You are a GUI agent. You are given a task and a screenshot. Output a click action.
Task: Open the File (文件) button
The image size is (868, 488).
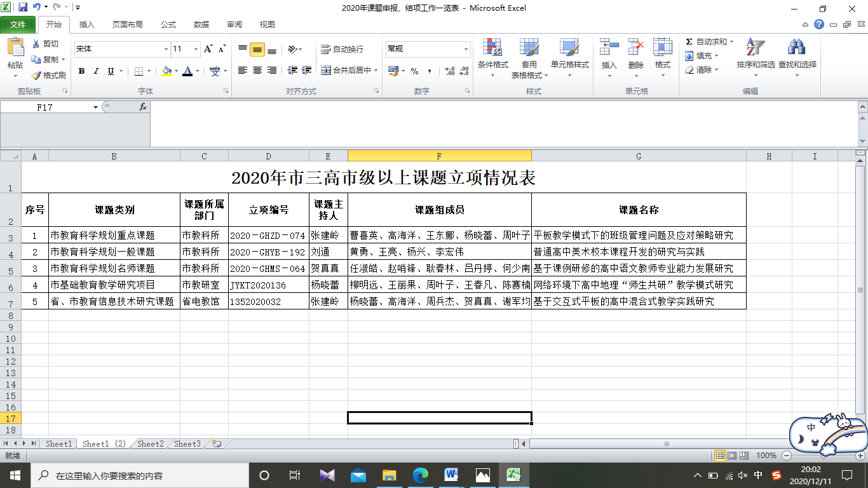[x=18, y=25]
